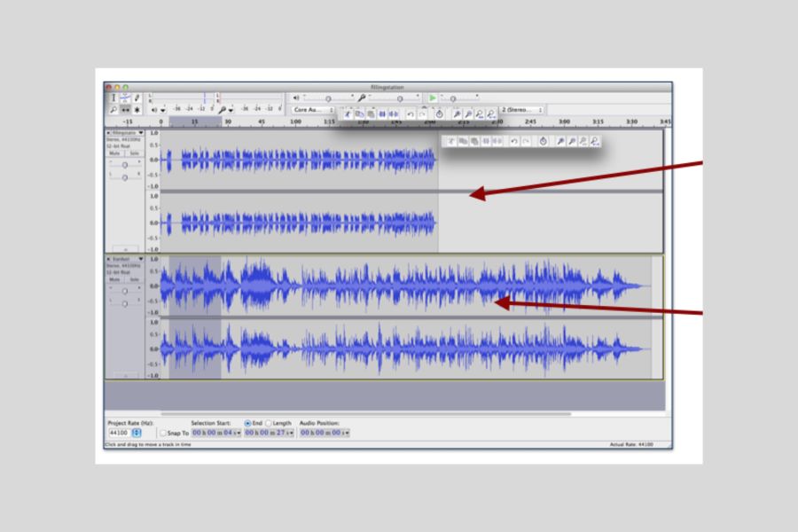Mute the first track
The height and width of the screenshot is (532, 798).
coord(115,153)
